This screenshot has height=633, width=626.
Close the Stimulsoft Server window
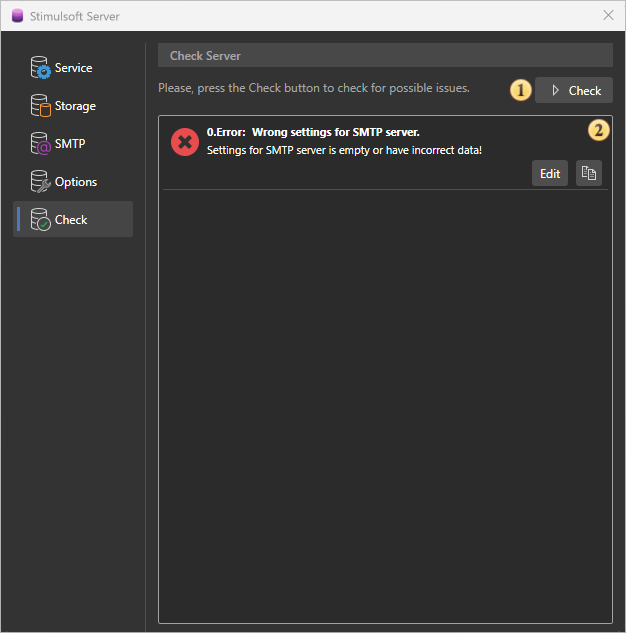(608, 16)
